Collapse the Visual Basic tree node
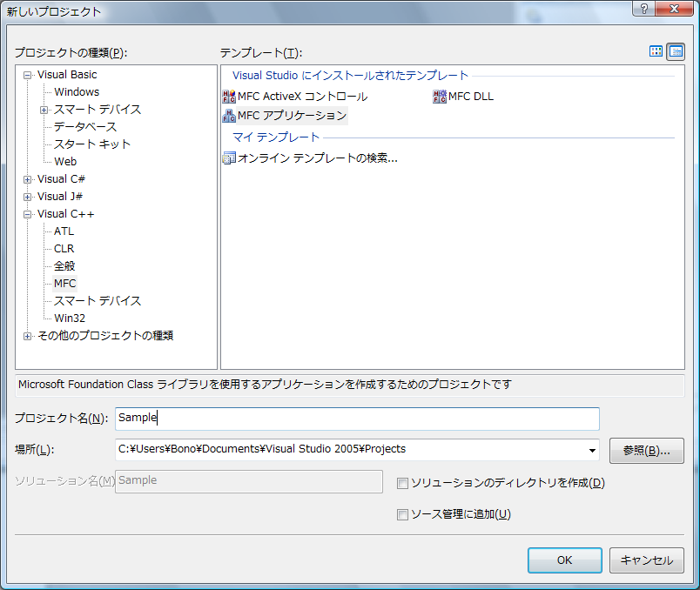The image size is (700, 590). [x=28, y=76]
